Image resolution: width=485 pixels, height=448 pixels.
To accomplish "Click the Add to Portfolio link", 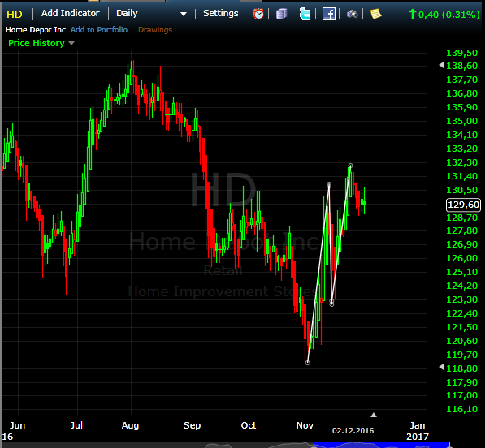I will (99, 30).
